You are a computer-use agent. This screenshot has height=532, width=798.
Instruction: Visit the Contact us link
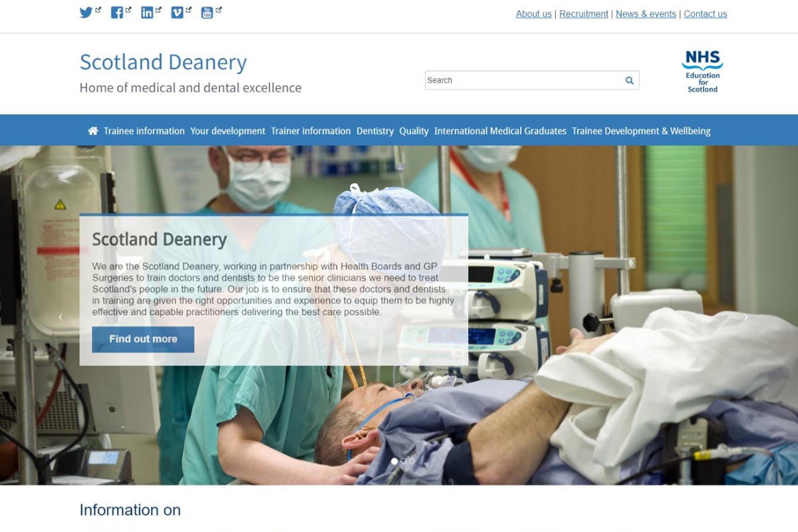[705, 14]
